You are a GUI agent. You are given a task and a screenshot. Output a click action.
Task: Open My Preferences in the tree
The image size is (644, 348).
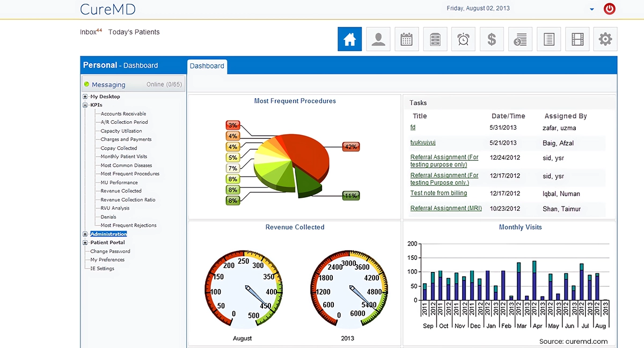coord(107,260)
